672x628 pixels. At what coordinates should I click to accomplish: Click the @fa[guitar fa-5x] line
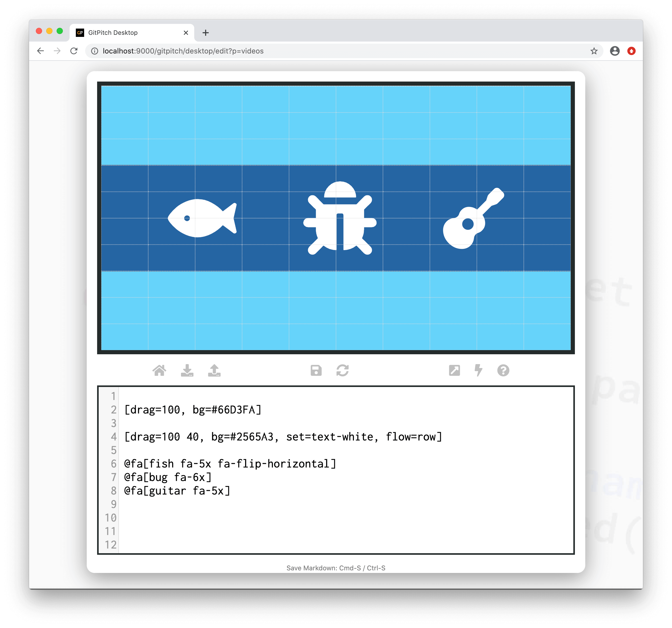[177, 491]
